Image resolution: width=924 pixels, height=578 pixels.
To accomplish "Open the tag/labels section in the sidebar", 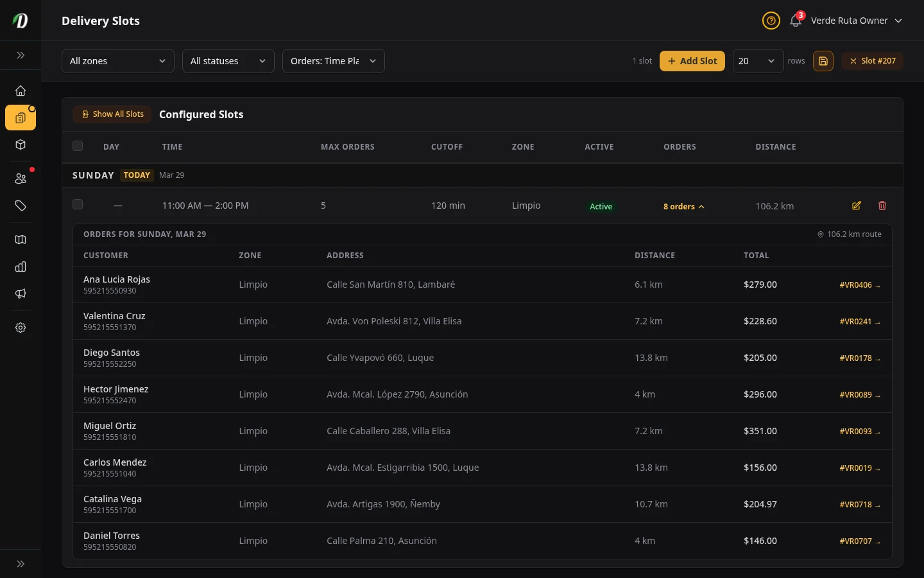I will click(21, 206).
